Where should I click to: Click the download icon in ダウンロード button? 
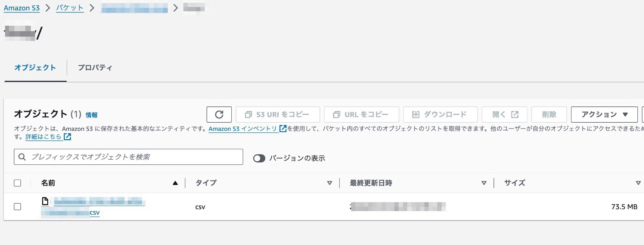[x=416, y=115]
